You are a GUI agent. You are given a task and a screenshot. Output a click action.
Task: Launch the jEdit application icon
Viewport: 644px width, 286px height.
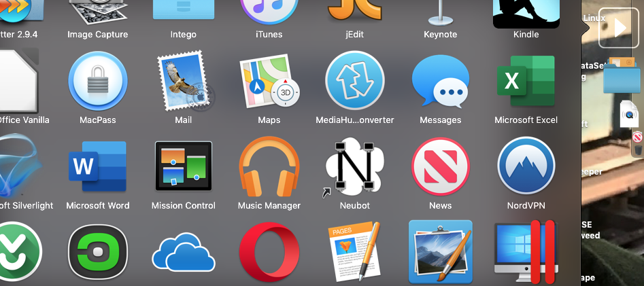click(x=355, y=10)
